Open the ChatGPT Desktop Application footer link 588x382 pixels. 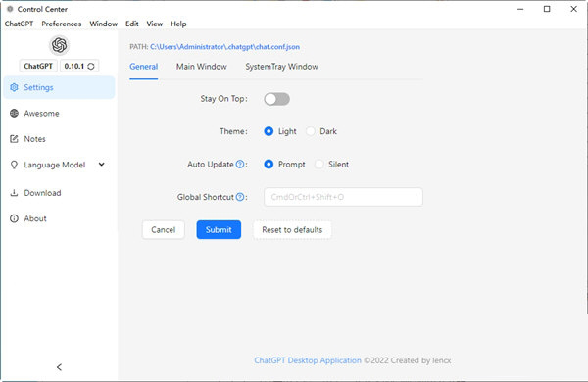[x=308, y=360]
